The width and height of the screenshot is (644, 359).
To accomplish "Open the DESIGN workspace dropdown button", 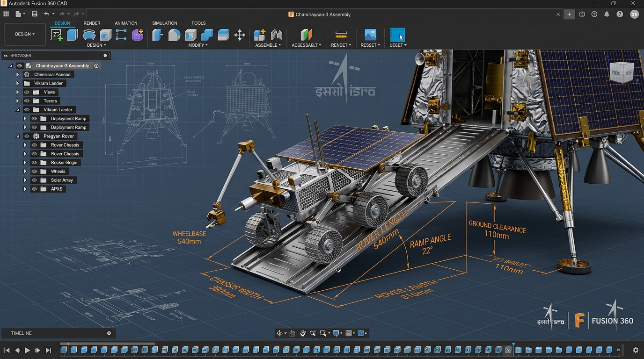I will pos(25,34).
